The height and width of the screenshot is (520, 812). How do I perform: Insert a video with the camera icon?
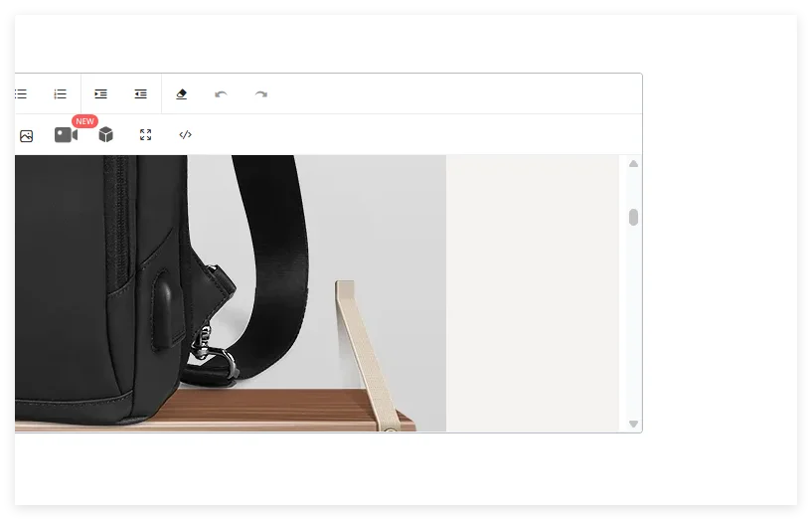click(66, 135)
